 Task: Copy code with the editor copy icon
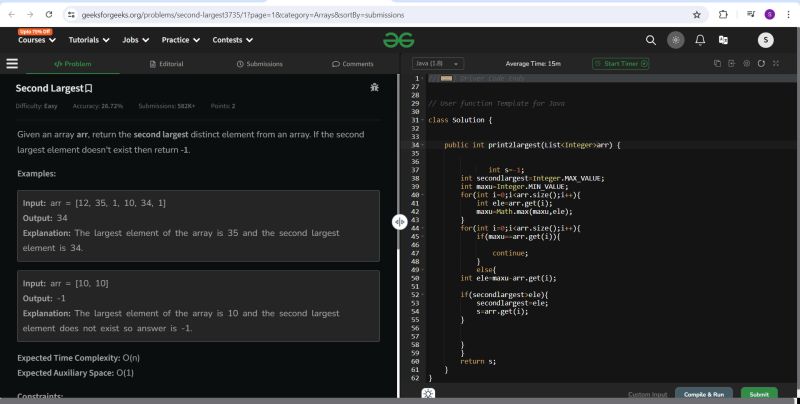coord(717,63)
